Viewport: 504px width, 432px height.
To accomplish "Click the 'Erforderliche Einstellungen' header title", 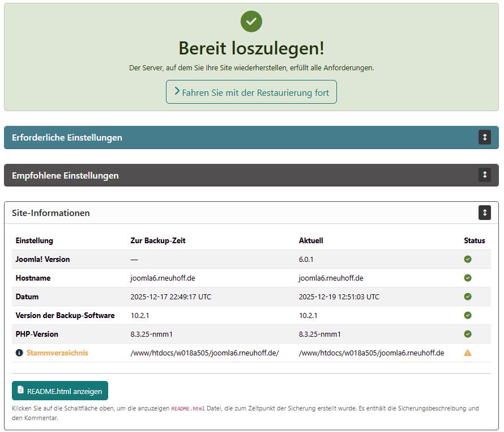I will coord(67,138).
